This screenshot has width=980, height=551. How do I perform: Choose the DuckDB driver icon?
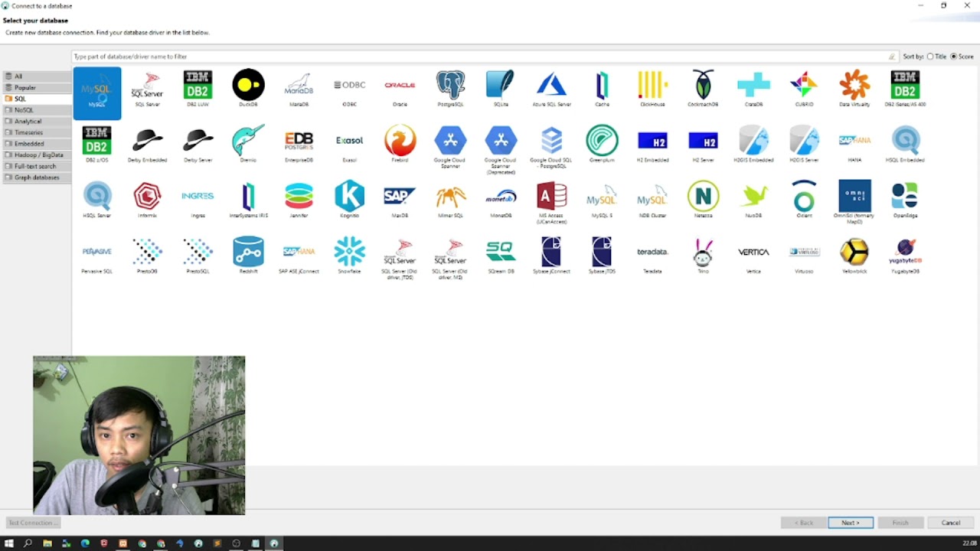(248, 88)
